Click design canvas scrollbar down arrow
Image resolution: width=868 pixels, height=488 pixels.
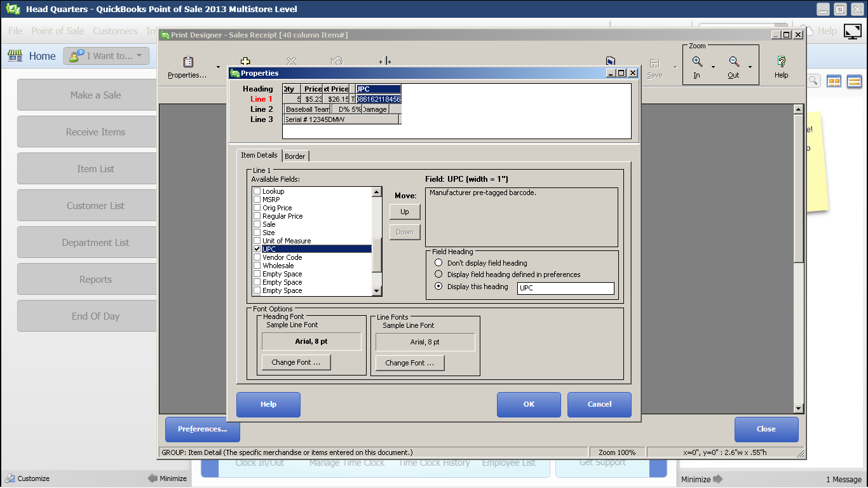point(799,409)
